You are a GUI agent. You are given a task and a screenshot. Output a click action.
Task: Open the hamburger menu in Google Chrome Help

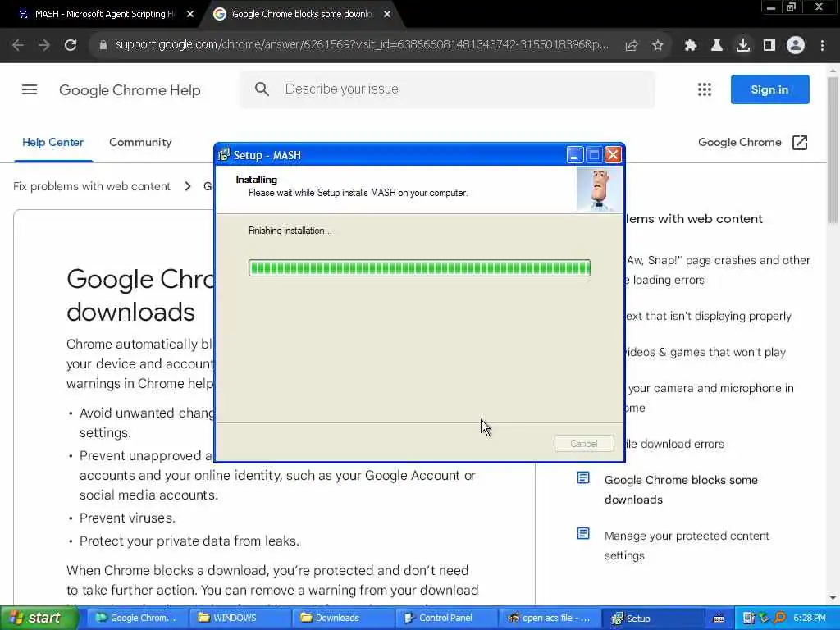click(30, 89)
